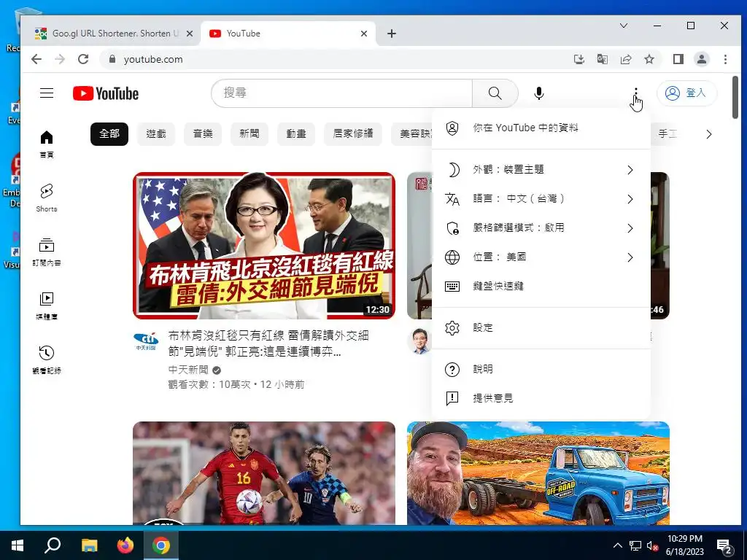
Task: Click the muted volume tray icon
Action: [653, 545]
